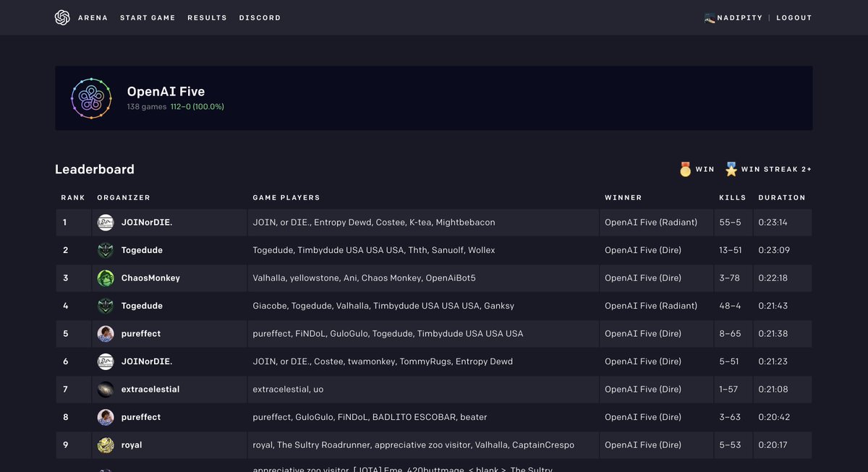Click royal avatar in rank 9 row

click(106, 445)
